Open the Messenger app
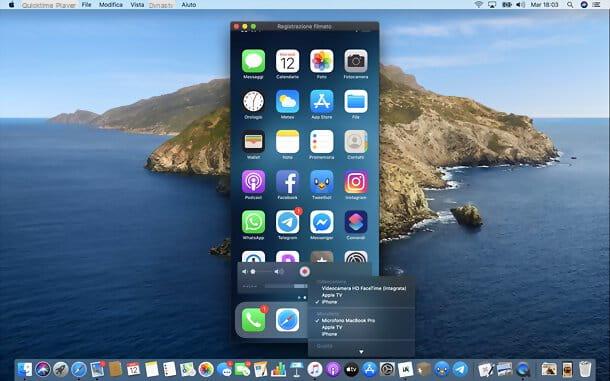Viewport: 610px width, 381px height. coord(322,222)
